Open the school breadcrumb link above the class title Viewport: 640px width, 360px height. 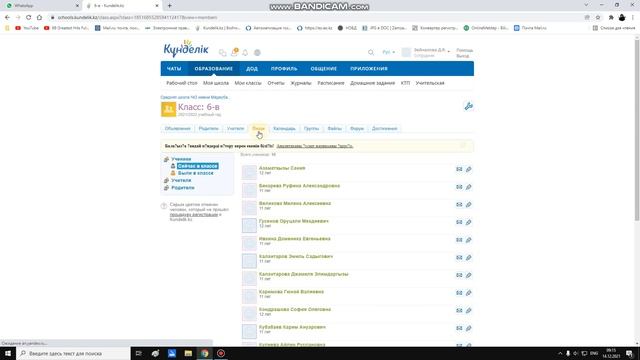pyautogui.click(x=195, y=97)
